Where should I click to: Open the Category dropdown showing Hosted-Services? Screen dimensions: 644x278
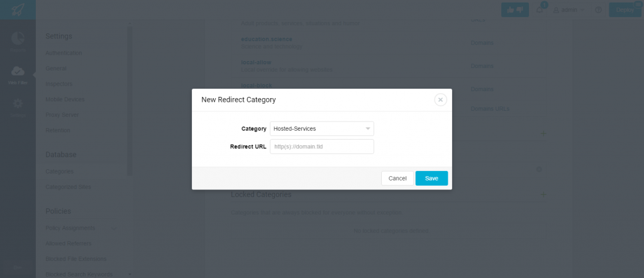(321, 128)
